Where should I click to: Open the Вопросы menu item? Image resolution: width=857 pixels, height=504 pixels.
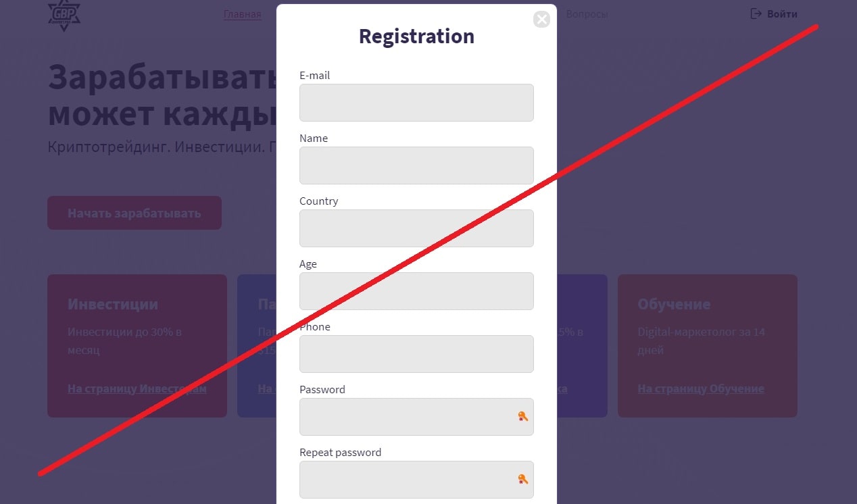pyautogui.click(x=587, y=14)
